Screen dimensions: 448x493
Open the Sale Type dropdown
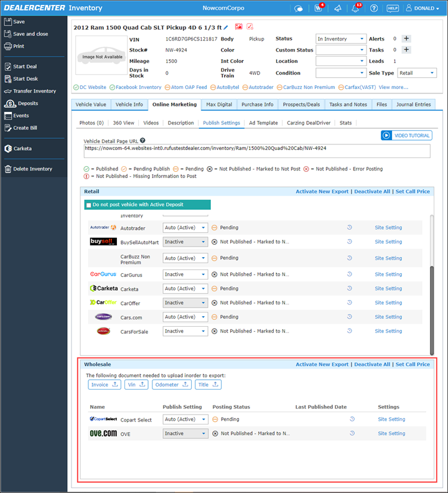pos(417,73)
